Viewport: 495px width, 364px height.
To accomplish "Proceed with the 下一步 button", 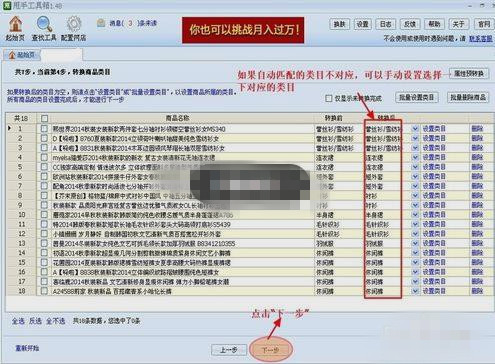I will pos(270,350).
